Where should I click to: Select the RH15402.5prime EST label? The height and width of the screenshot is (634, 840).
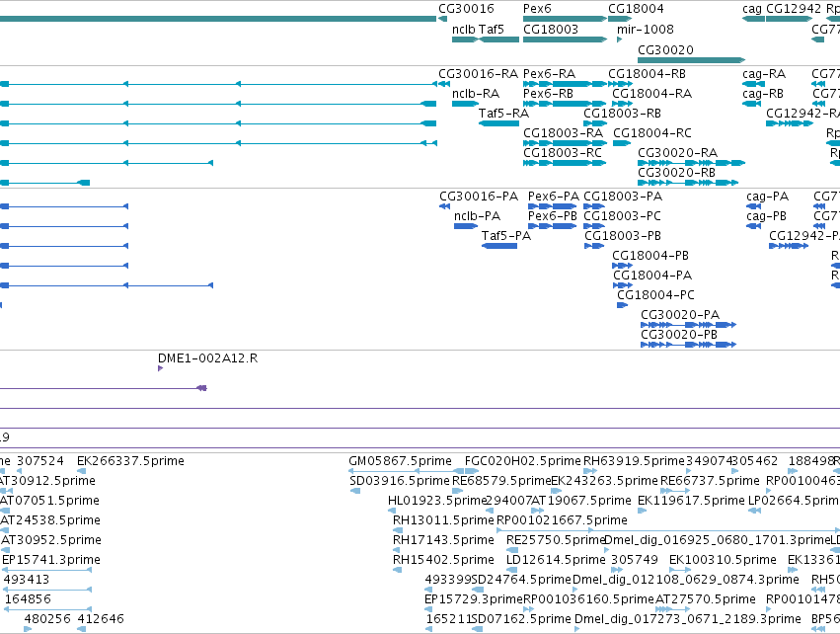[x=443, y=560]
